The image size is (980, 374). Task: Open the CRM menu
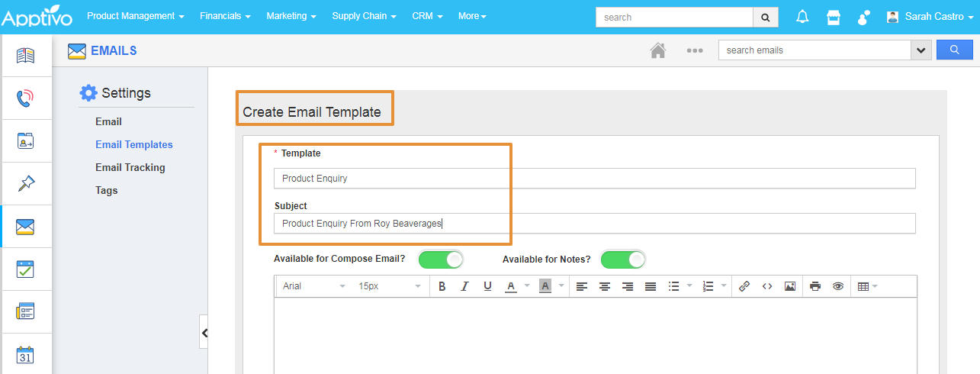pyautogui.click(x=428, y=16)
